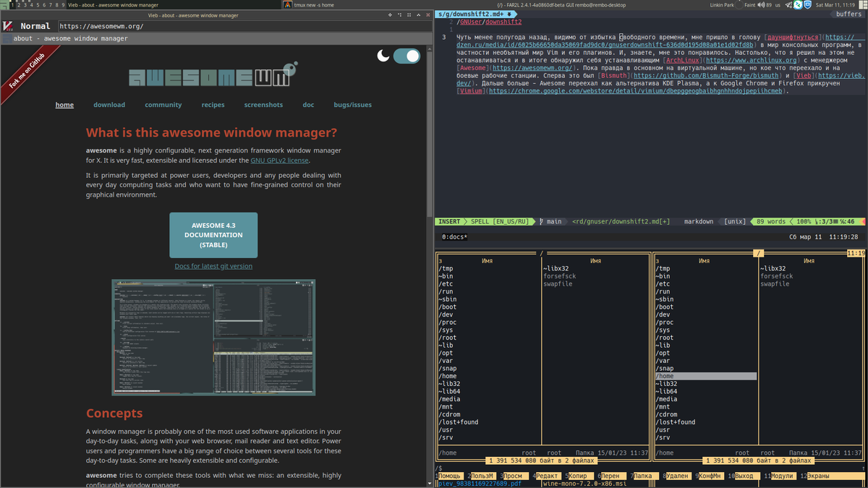Click the Vieb window sticky titlebar icon
This screenshot has height=488, width=868.
(409, 14)
